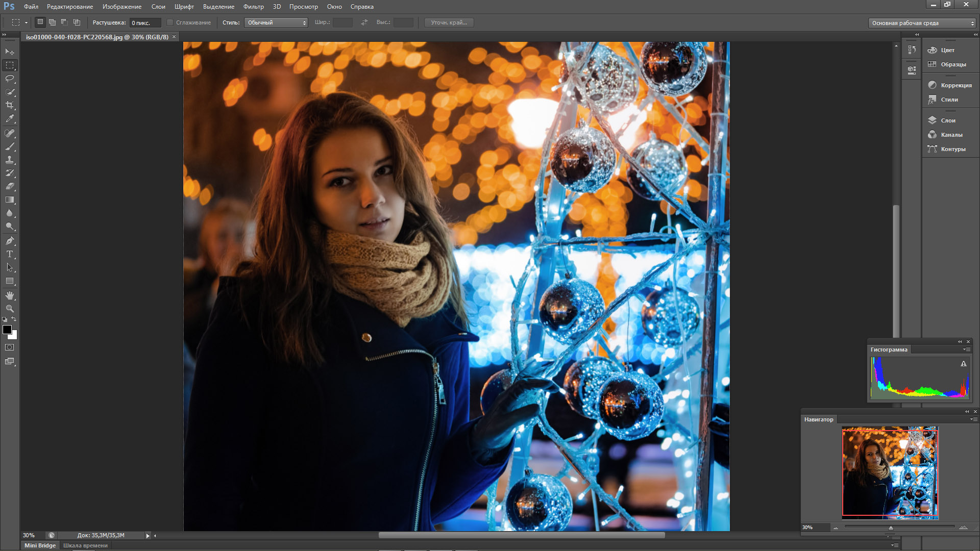Enable the Сглаживание checkbox
Viewport: 980px width, 551px height.
pyautogui.click(x=170, y=22)
